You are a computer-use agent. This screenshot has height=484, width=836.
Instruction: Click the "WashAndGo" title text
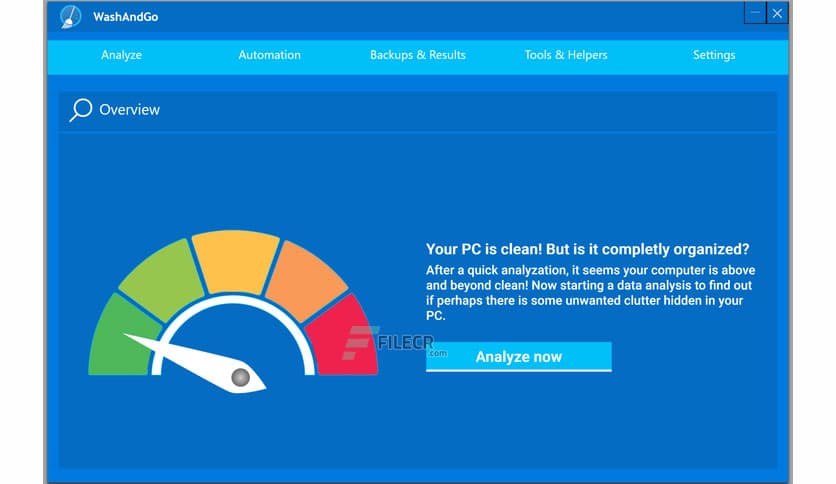pos(126,17)
